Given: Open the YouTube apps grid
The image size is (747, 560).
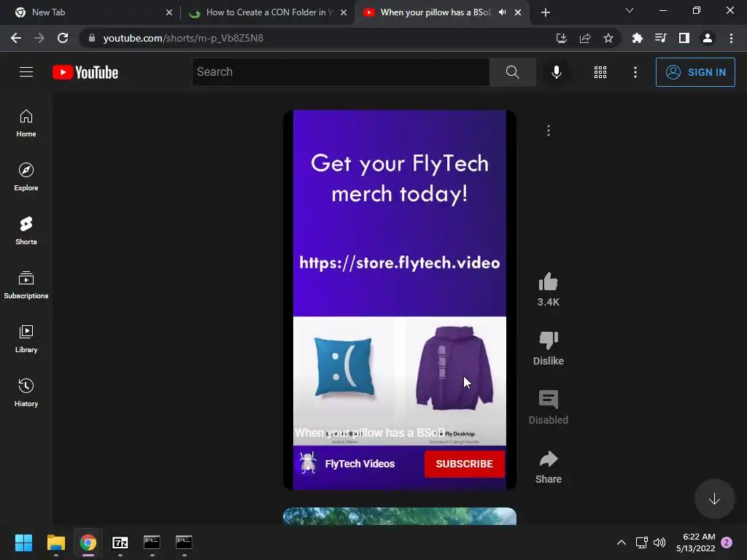Looking at the screenshot, I should click(600, 72).
